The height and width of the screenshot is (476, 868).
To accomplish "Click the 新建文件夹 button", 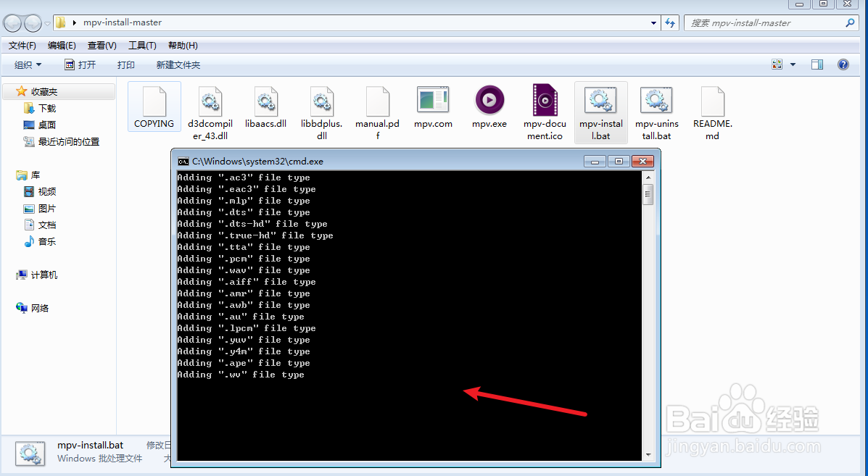I will (178, 64).
